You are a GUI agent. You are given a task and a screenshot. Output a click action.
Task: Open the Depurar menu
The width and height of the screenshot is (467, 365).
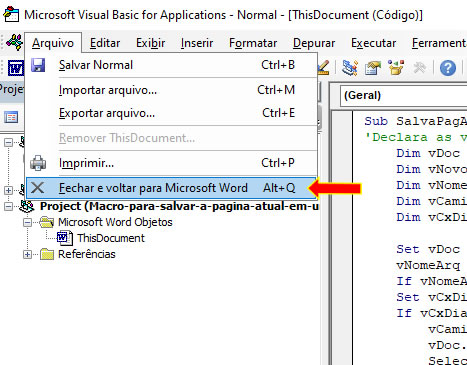coord(314,43)
